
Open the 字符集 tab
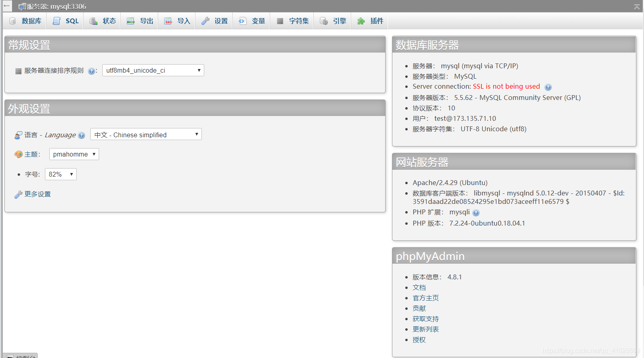coord(292,21)
